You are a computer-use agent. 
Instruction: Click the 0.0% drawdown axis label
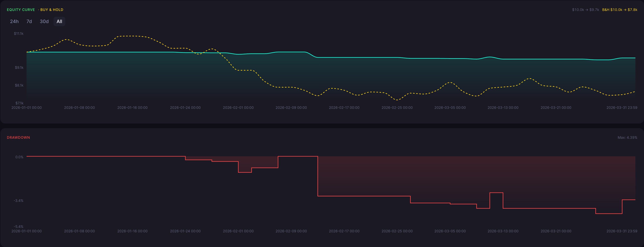19,157
